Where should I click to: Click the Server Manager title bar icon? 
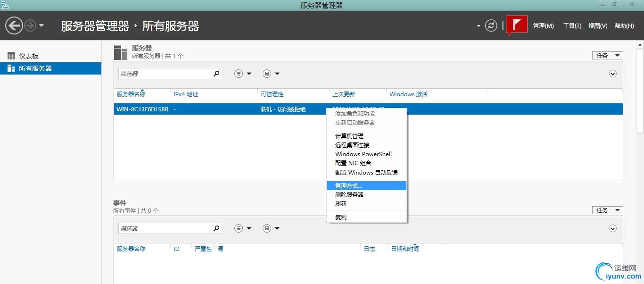(x=5, y=5)
